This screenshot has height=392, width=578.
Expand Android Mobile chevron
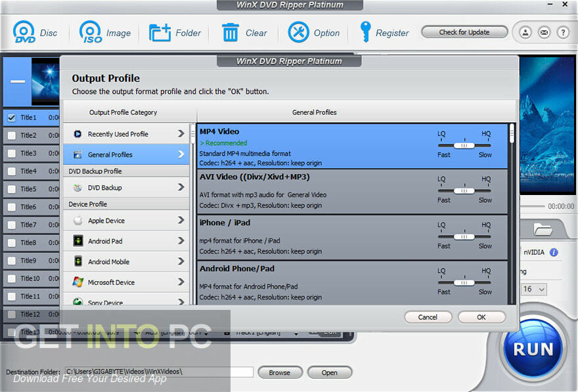click(x=181, y=261)
